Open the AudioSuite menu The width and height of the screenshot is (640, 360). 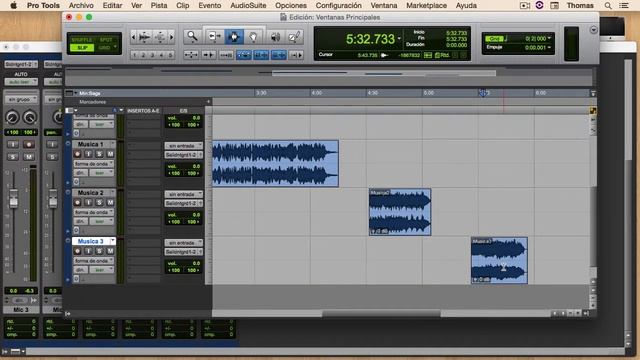coord(248,5)
